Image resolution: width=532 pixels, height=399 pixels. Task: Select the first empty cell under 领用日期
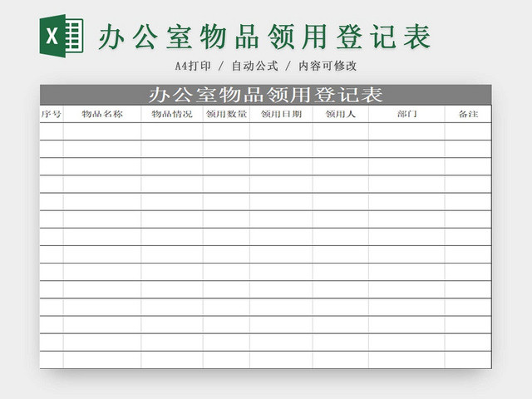click(281, 131)
